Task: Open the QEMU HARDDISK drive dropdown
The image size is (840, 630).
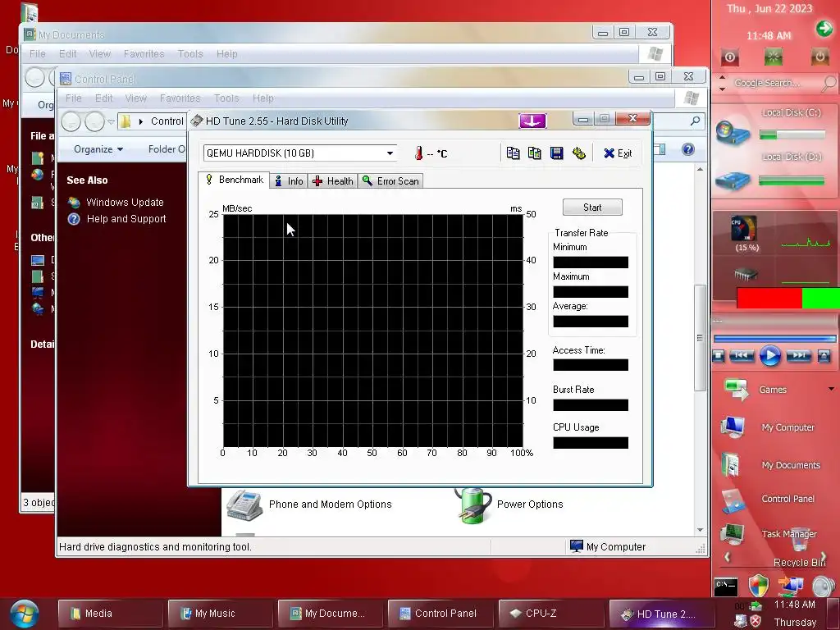Action: [390, 153]
